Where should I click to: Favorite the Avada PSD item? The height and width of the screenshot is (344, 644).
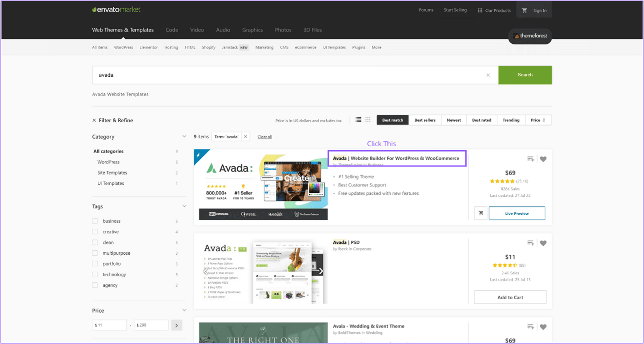tap(543, 243)
